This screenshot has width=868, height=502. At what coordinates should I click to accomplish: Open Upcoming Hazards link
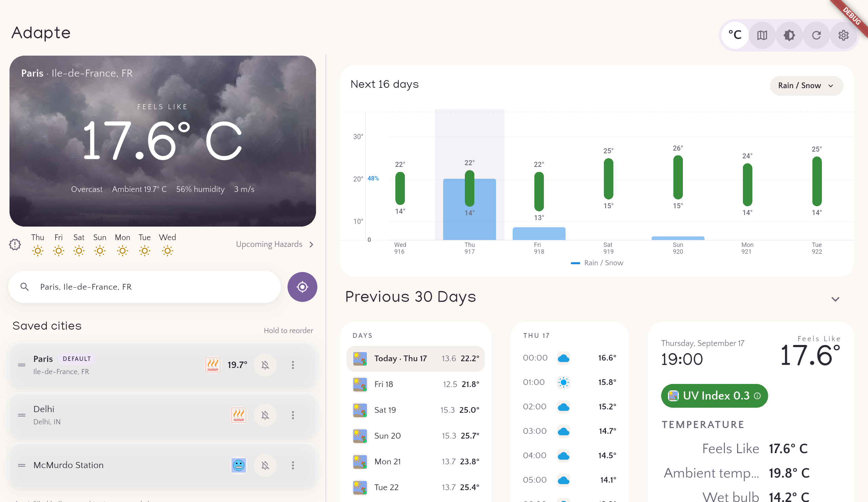pos(275,244)
